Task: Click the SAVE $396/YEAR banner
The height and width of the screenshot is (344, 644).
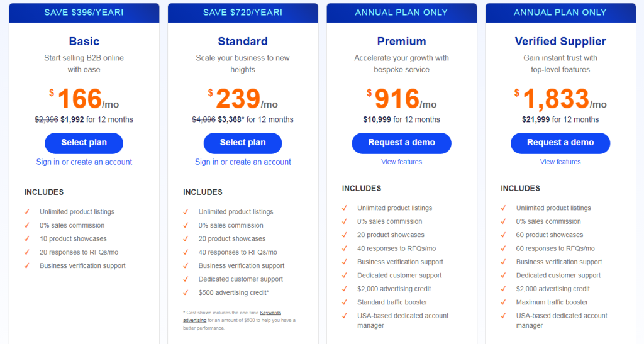Action: [x=84, y=13]
